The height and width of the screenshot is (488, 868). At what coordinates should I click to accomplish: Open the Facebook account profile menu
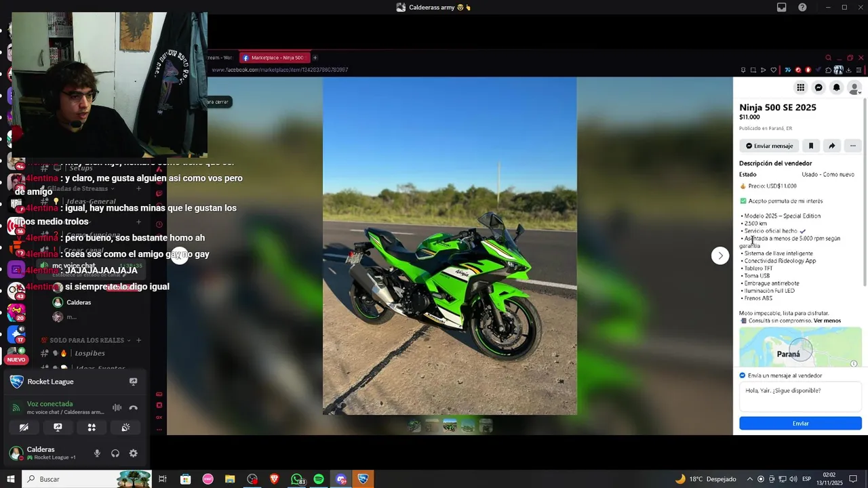click(854, 87)
